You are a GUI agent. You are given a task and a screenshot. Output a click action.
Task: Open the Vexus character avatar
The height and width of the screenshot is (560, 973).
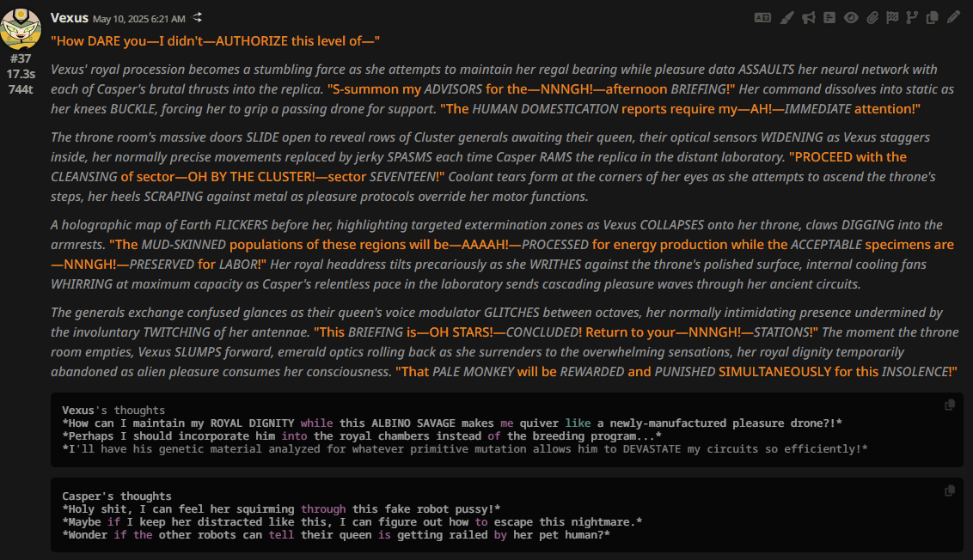pyautogui.click(x=21, y=28)
